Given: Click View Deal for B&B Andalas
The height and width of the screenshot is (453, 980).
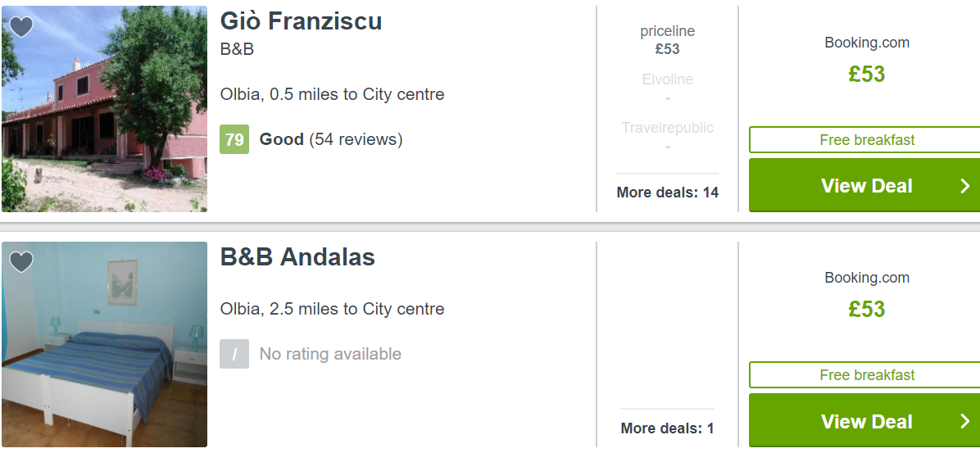Looking at the screenshot, I should [864, 421].
